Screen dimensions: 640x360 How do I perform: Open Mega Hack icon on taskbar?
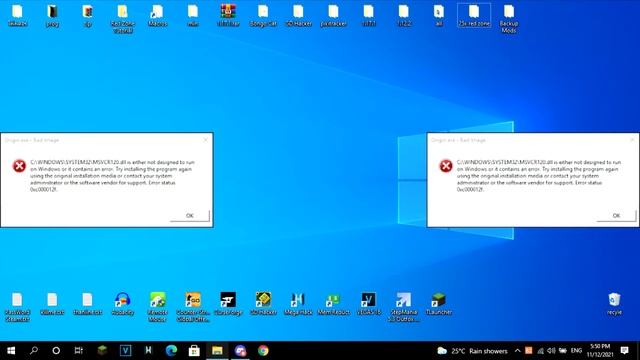[148, 351]
